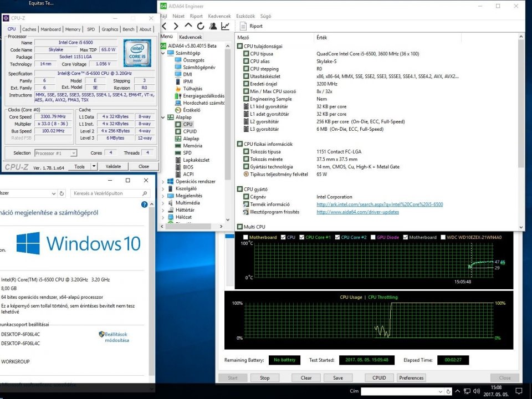Show hidden tray icons chevron
Image resolution: width=532 pixels, height=399 pixels.
tap(457, 391)
